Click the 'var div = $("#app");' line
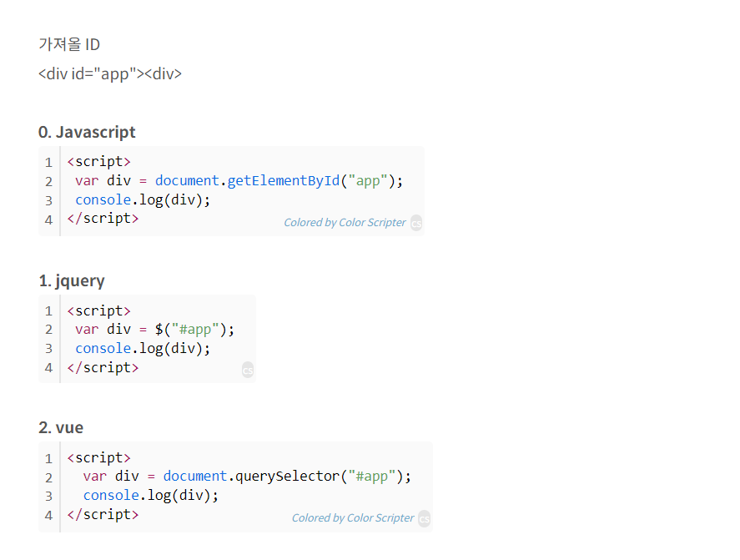Viewport: 740px width, 560px height. (155, 329)
